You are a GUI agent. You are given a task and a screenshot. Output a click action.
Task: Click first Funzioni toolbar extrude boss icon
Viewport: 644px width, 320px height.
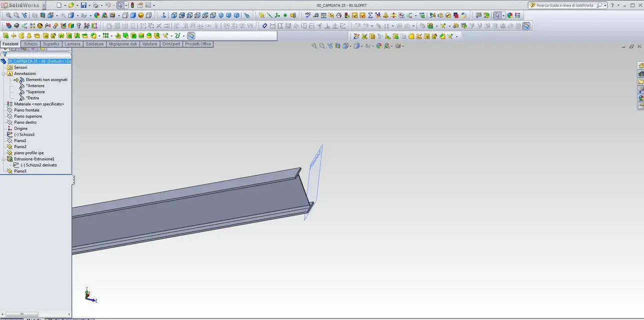5,35
